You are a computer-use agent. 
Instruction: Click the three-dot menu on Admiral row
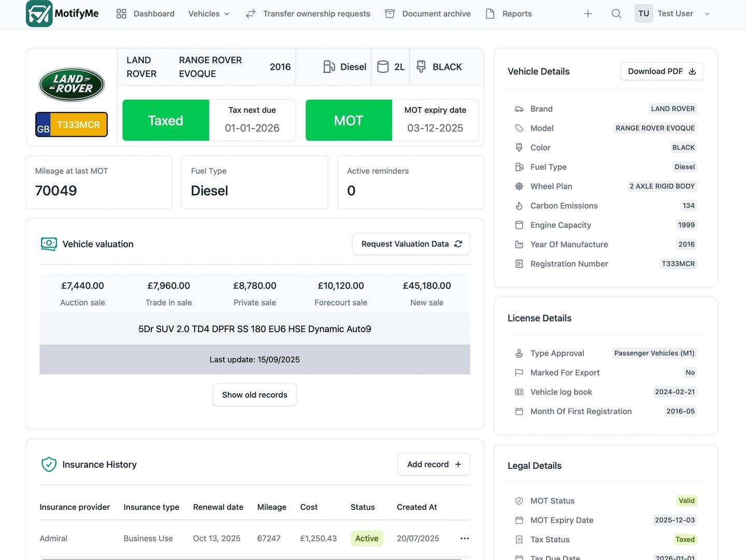tap(465, 538)
